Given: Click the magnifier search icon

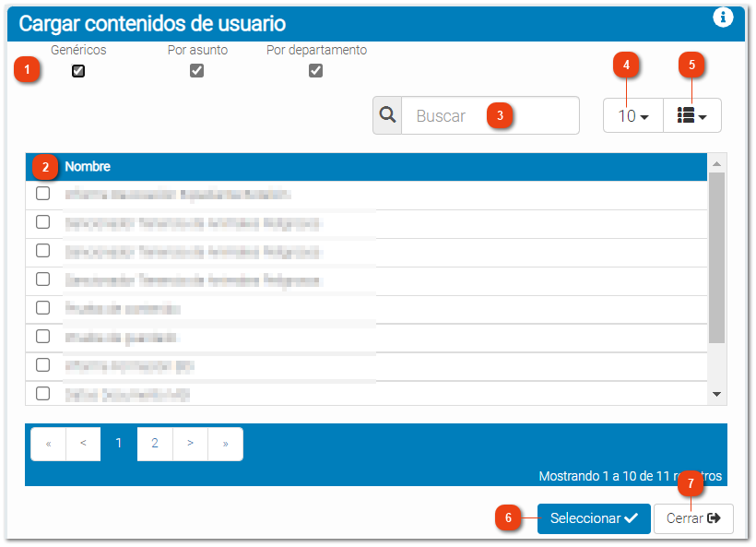Looking at the screenshot, I should [387, 115].
